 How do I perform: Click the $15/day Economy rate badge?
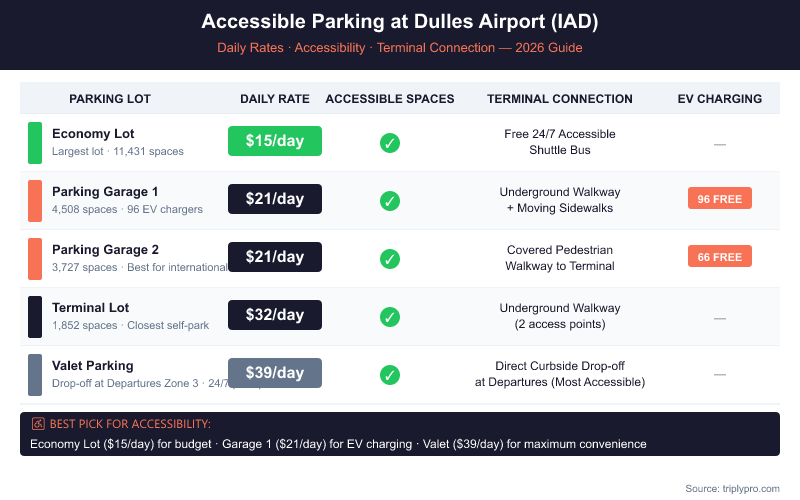(275, 141)
